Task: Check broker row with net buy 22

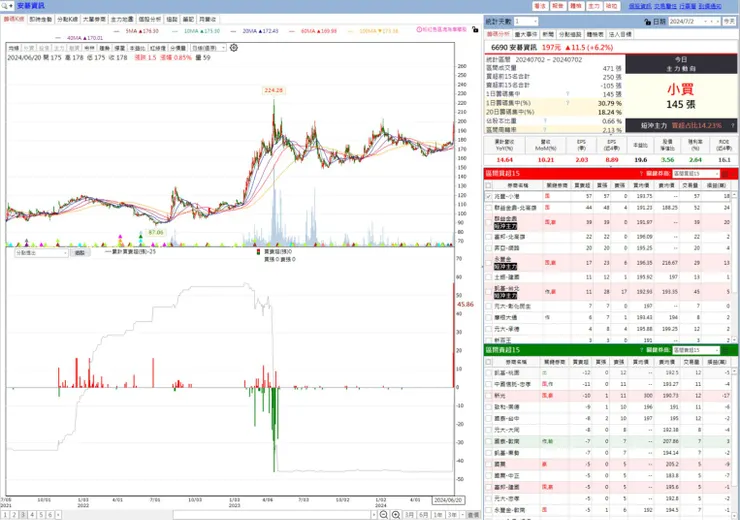Action: pyautogui.click(x=489, y=236)
